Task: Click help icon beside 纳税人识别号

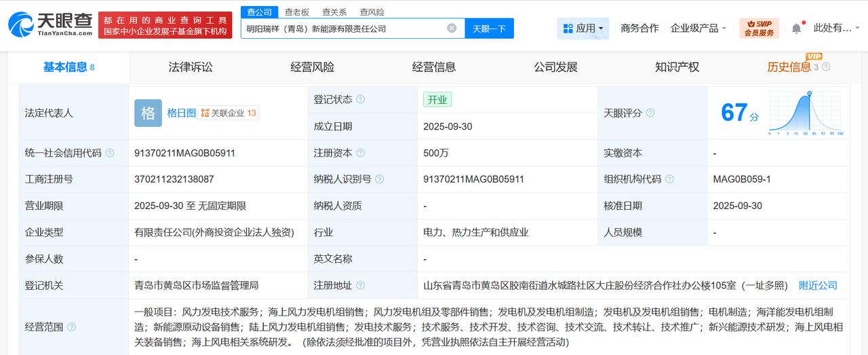Action: (x=379, y=179)
